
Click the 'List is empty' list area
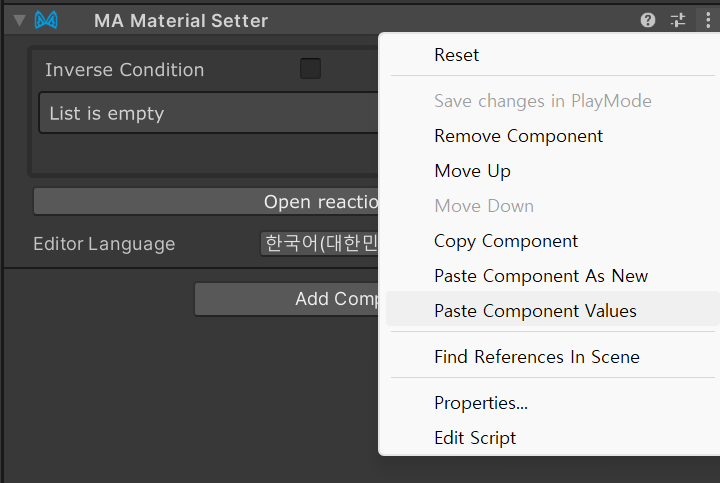[209, 113]
